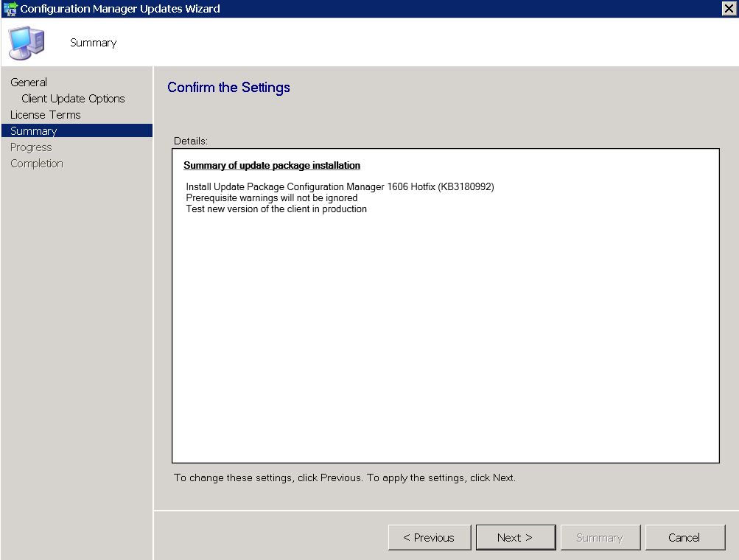Click 'Prerequisite warnings will not be ignored'
Screen dimensions: 739x560
point(271,198)
